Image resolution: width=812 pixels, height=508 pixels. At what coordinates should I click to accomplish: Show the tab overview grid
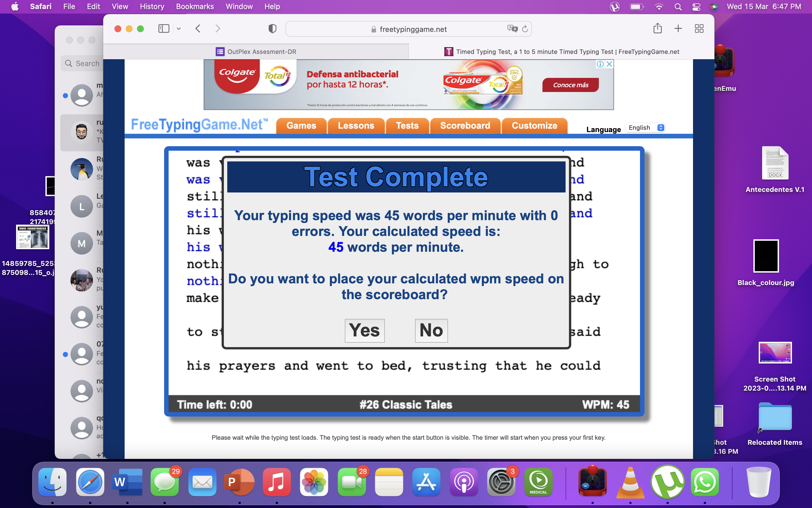699,29
